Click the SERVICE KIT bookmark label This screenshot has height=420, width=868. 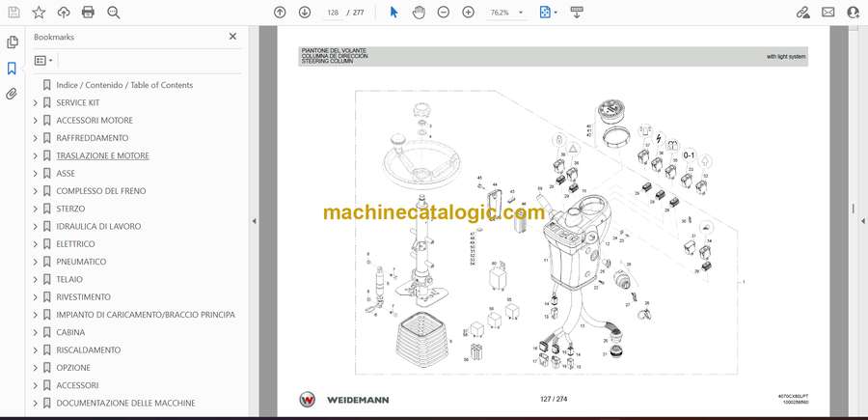[x=78, y=102]
